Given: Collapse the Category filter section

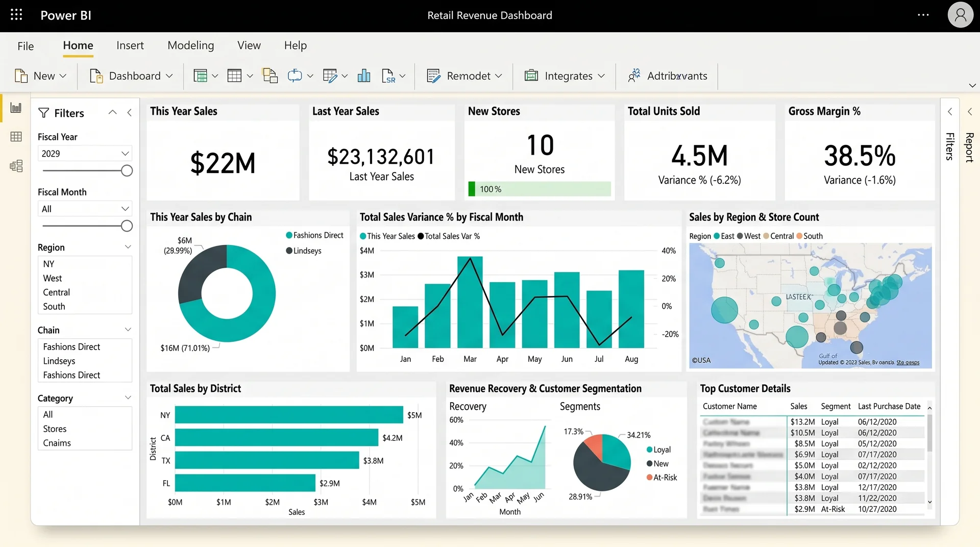Looking at the screenshot, I should [x=128, y=398].
